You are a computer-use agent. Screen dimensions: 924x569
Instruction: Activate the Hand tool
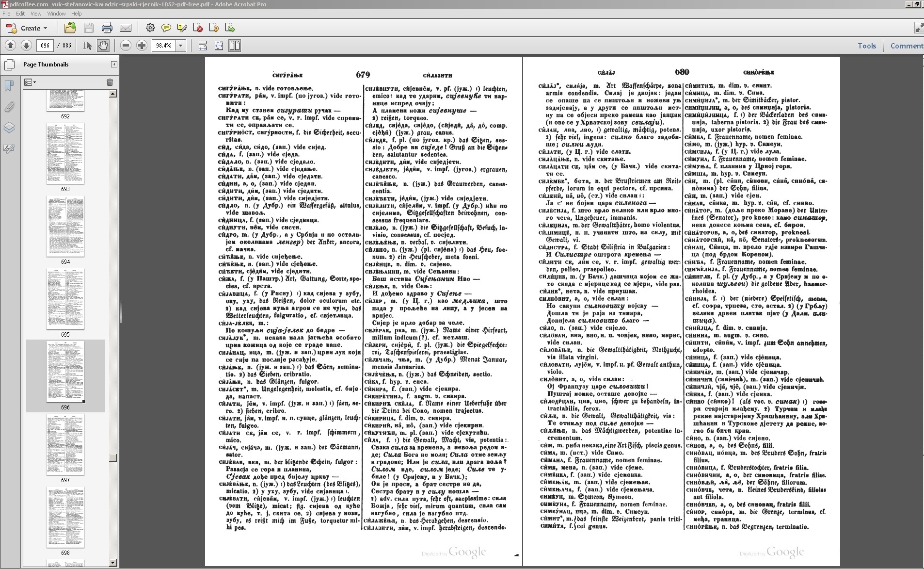[x=103, y=46]
